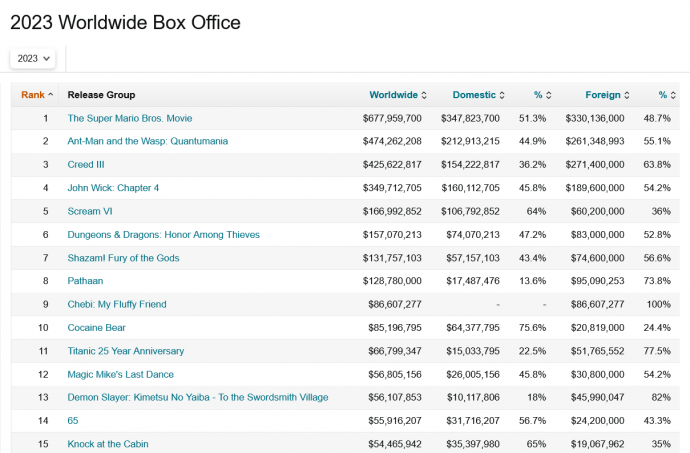Sort by domestic percent column

coord(542,95)
